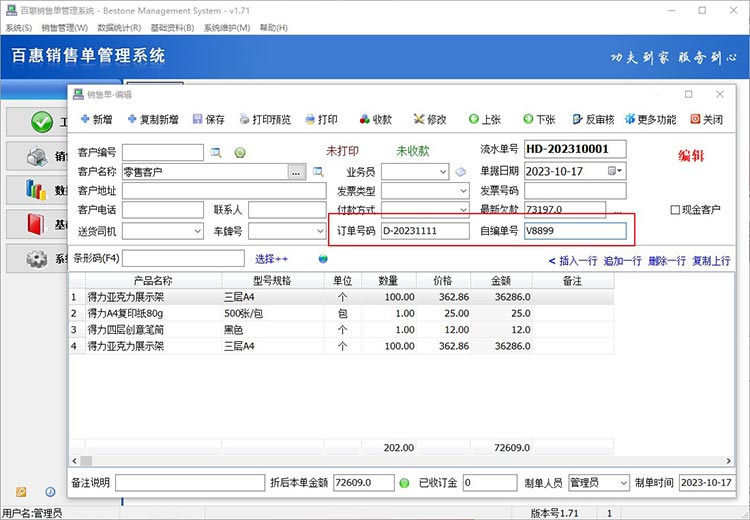Click the gears icon in the sidebar
The width and height of the screenshot is (750, 520).
click(x=37, y=259)
